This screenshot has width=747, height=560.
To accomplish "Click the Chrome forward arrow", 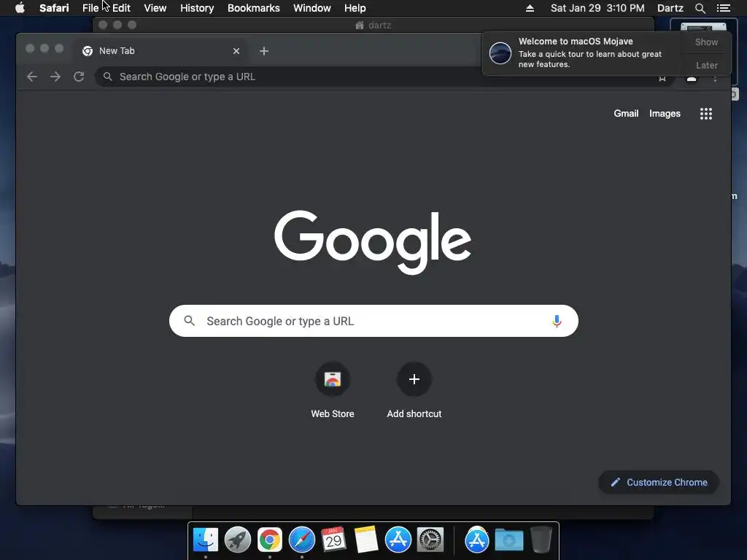I will tap(55, 77).
